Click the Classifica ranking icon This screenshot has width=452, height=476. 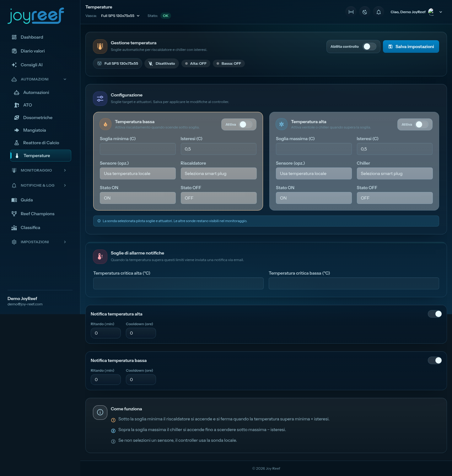pos(14,227)
